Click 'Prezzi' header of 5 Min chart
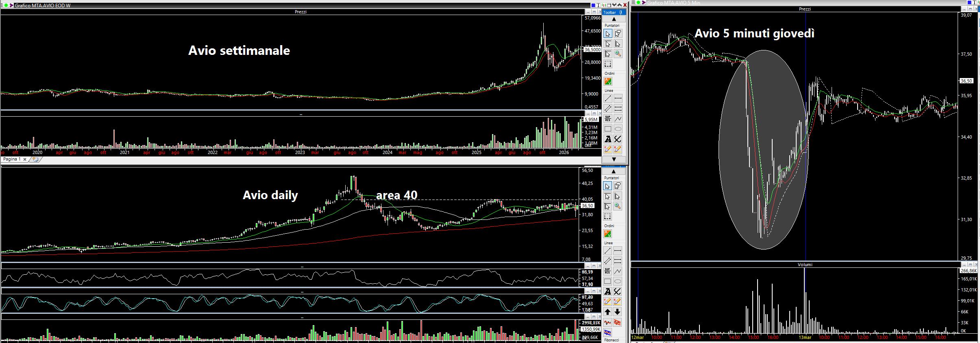This screenshot has width=980, height=343. (805, 9)
